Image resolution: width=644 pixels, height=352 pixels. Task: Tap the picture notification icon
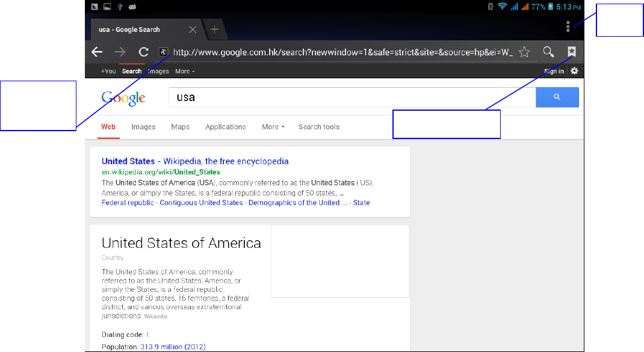[x=107, y=7]
